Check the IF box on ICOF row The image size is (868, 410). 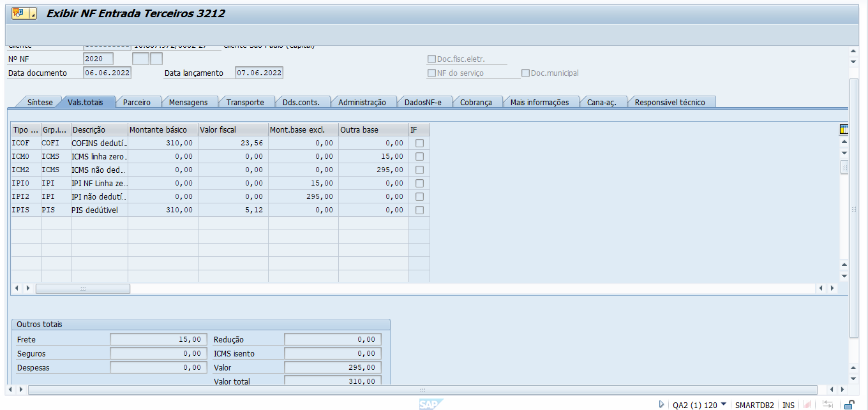point(419,143)
